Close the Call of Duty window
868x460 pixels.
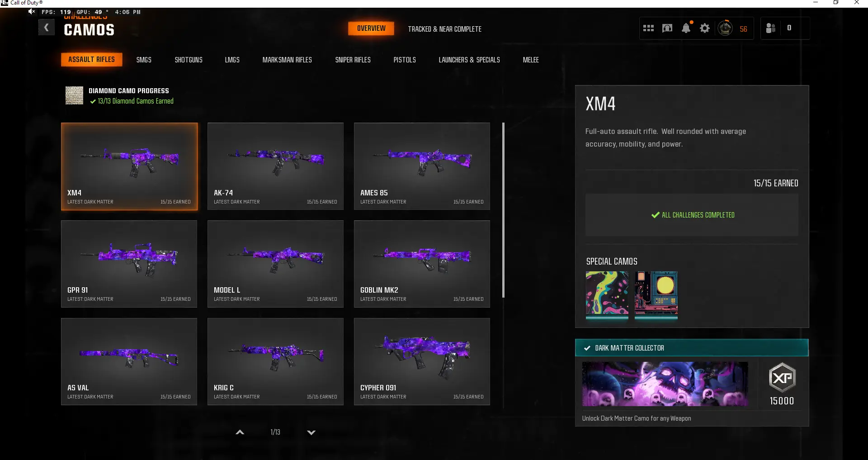point(857,3)
